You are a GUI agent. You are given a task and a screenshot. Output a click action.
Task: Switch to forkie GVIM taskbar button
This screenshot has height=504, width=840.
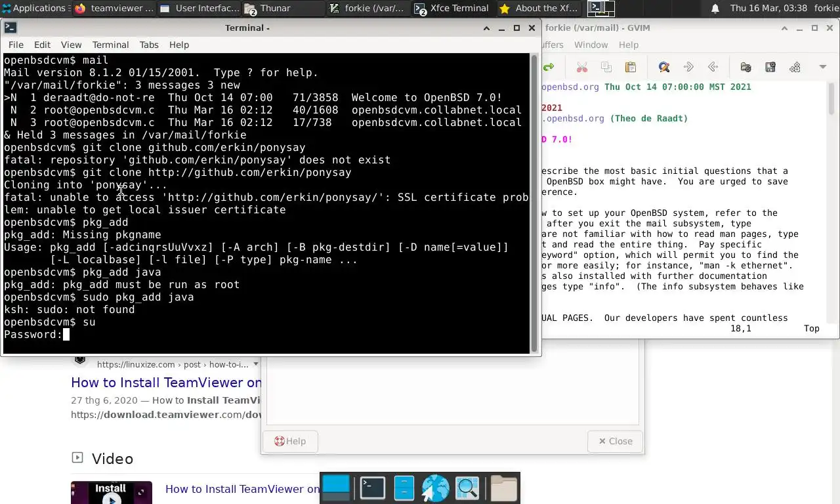(x=369, y=8)
